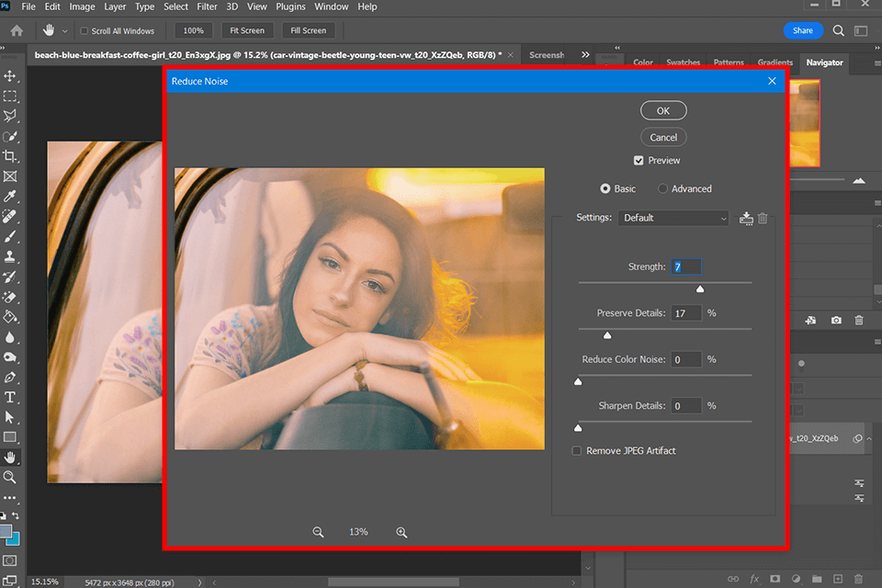Screen dimensions: 882x588
Task: Select the Advanced radio option
Action: pos(662,188)
